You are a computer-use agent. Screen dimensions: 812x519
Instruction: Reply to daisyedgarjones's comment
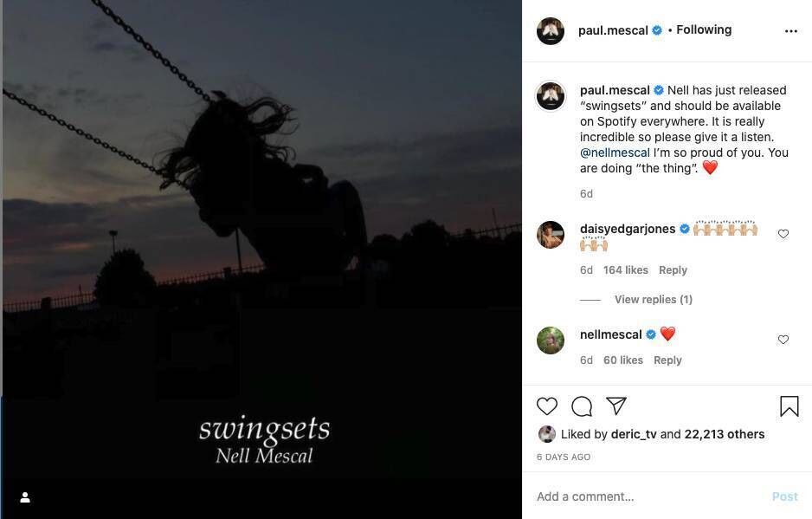click(673, 270)
